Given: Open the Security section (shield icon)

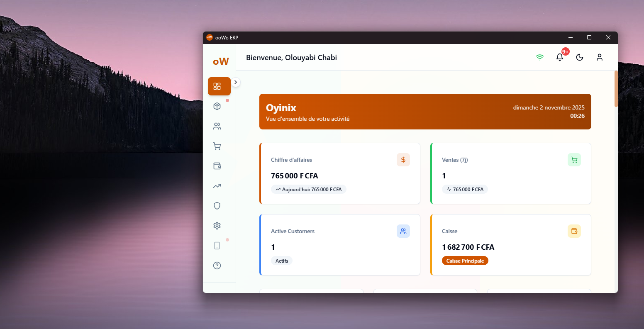Looking at the screenshot, I should click(217, 206).
